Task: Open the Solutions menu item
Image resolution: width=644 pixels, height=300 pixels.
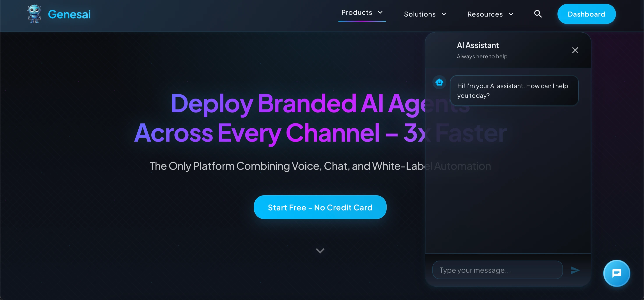Action: (x=420, y=14)
